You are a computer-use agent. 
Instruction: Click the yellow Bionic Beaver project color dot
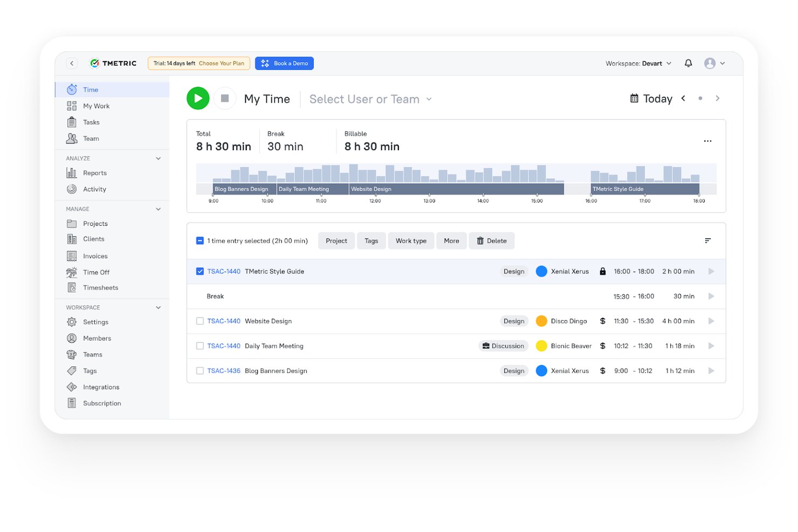(541, 346)
